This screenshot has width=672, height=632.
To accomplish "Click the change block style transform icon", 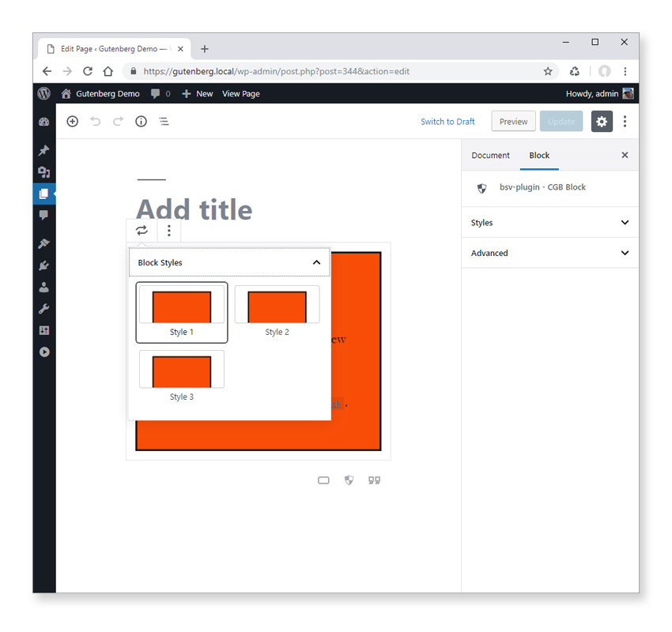I will point(142,231).
